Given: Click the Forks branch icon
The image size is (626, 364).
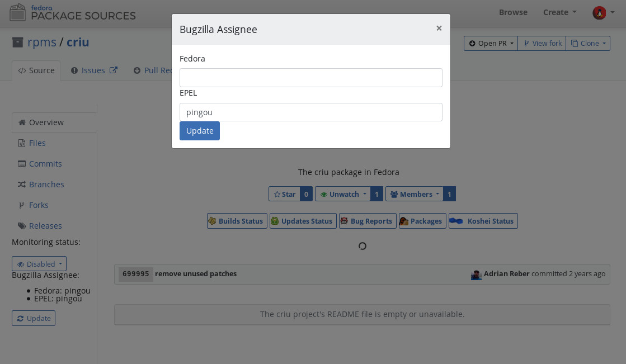Looking at the screenshot, I should [22, 205].
